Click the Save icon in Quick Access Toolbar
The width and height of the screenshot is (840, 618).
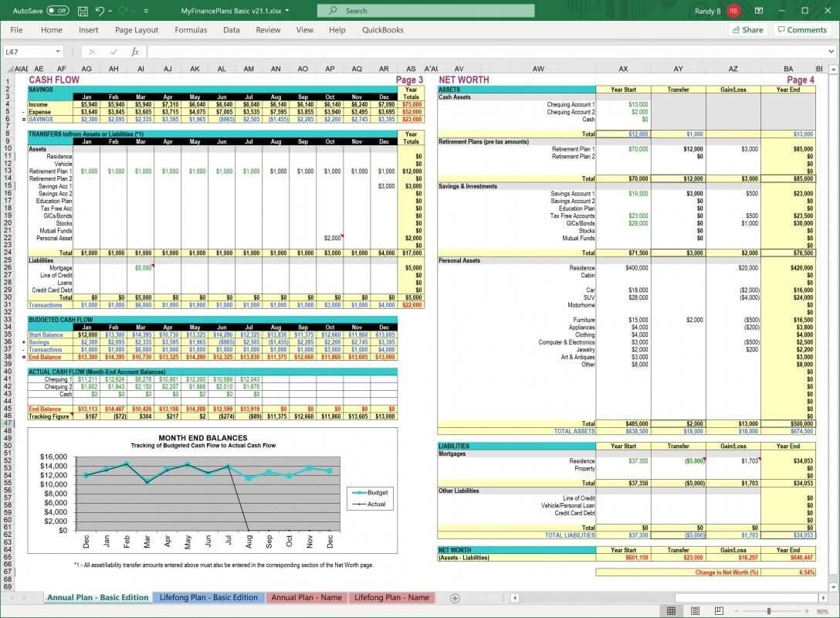pyautogui.click(x=83, y=10)
